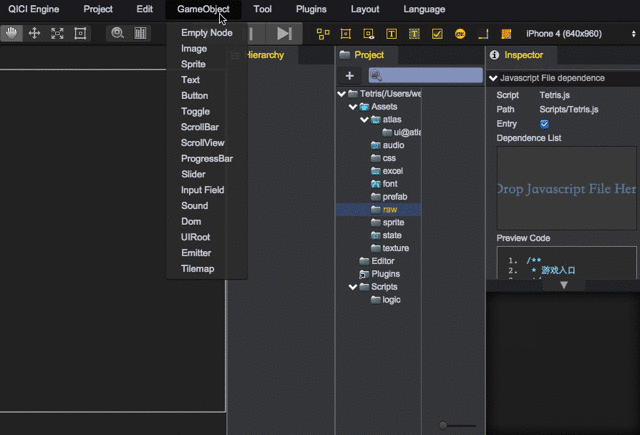640x435 pixels.
Task: Select the raw folder in project tree
Action: (390, 210)
